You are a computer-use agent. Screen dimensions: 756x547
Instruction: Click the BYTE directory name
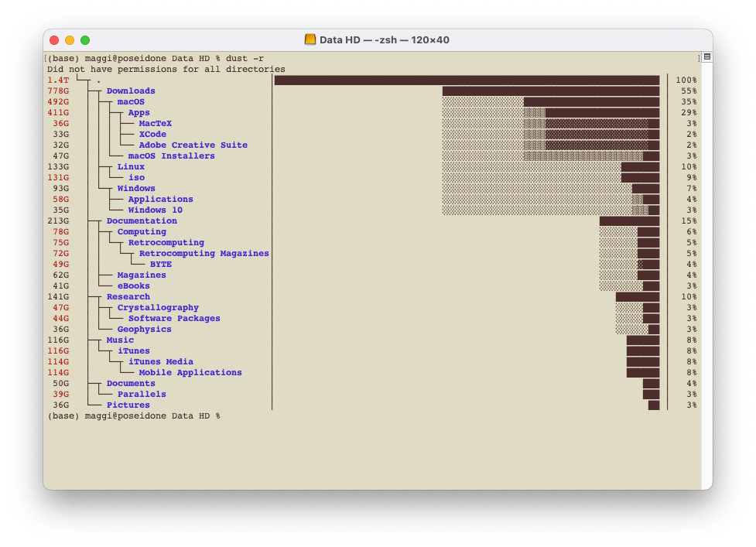(160, 265)
